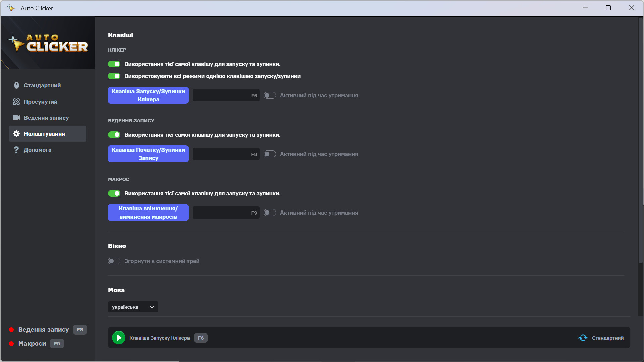Click the red dot beside Макроси
The height and width of the screenshot is (362, 644).
[11, 344]
